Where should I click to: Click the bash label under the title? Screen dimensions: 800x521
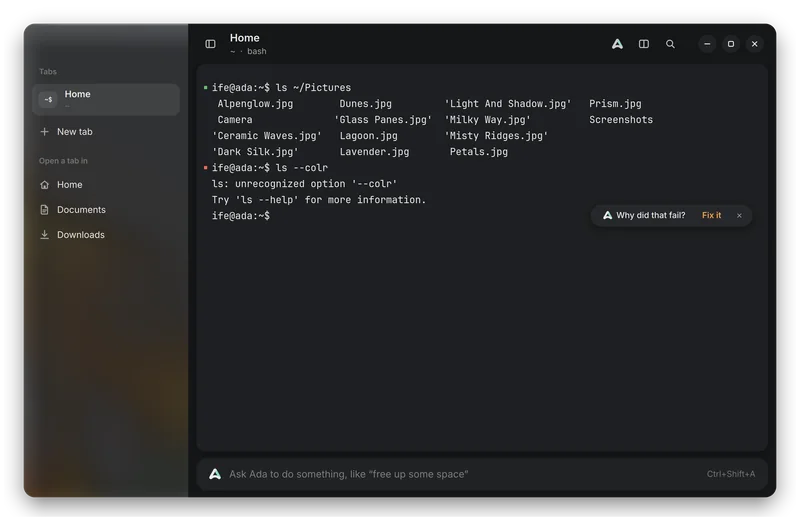(257, 51)
